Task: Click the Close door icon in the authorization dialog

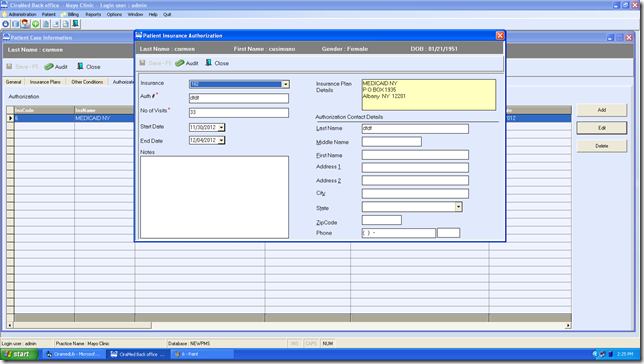Action: tap(209, 63)
